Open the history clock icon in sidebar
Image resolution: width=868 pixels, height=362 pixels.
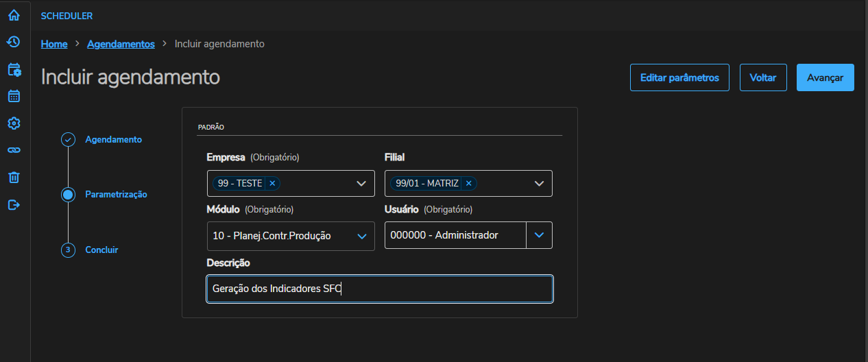(14, 43)
